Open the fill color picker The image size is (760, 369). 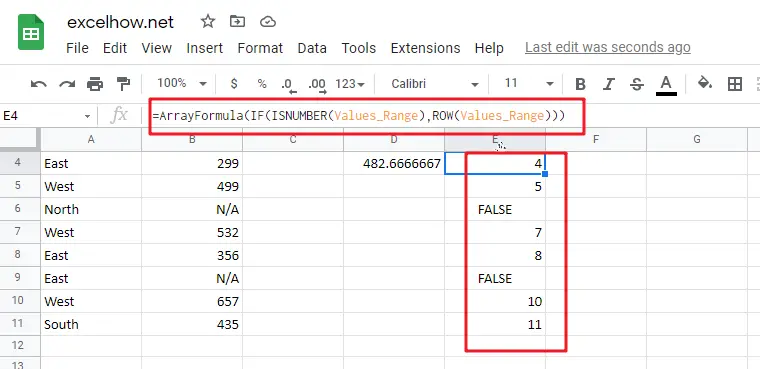(704, 83)
